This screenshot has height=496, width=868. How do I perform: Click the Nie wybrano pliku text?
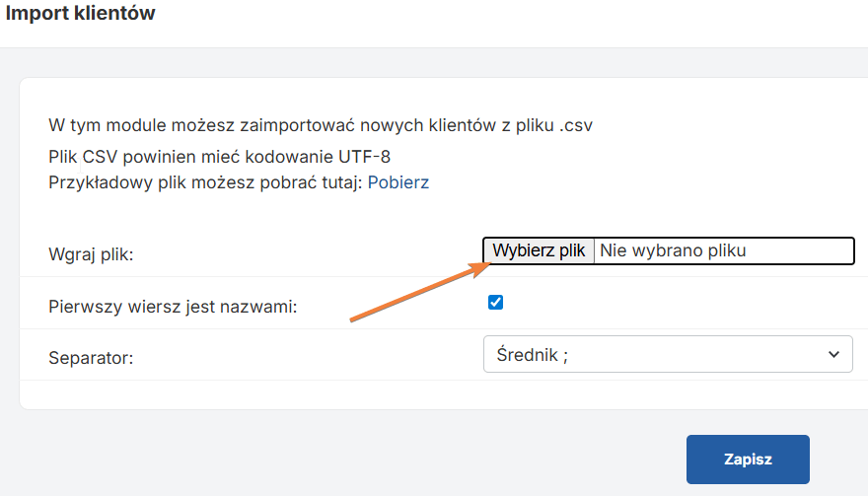click(673, 250)
